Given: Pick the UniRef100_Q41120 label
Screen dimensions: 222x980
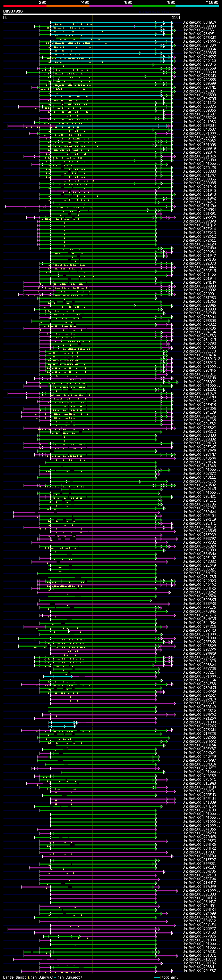Looking at the screenshot, I should point(199,103).
